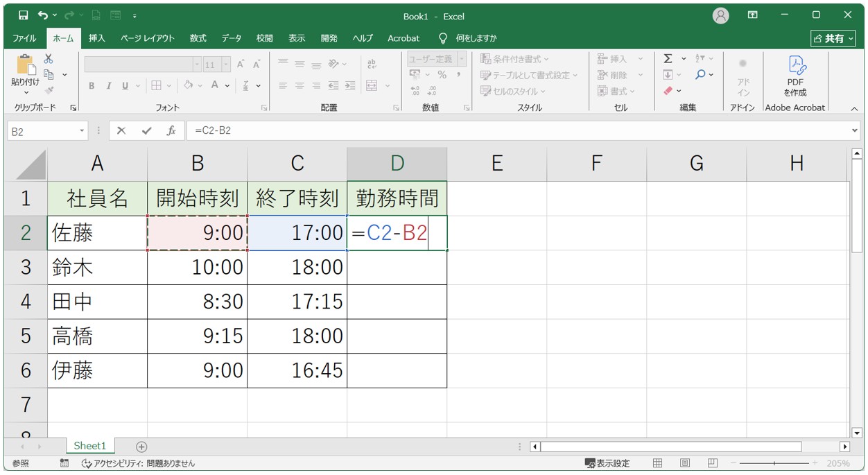Click the horizontal scrollbar right arrow
The width and height of the screenshot is (868, 475).
[x=844, y=447]
